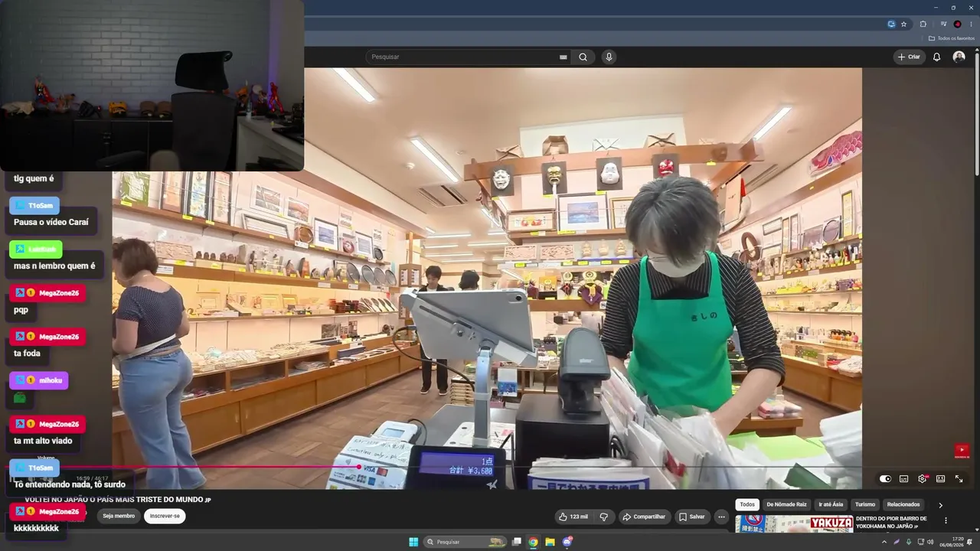980x551 pixels.
Task: Click the video title VOLTEI NO JAPÃO
Action: click(118, 500)
